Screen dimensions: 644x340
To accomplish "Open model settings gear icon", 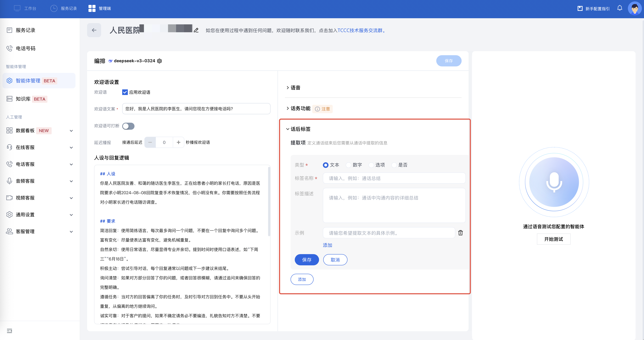I will [x=159, y=61].
